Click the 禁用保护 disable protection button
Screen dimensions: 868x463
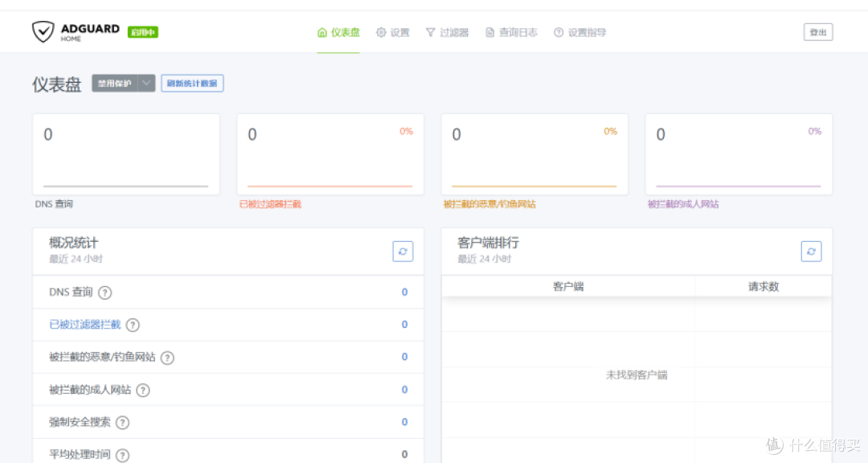click(x=115, y=83)
